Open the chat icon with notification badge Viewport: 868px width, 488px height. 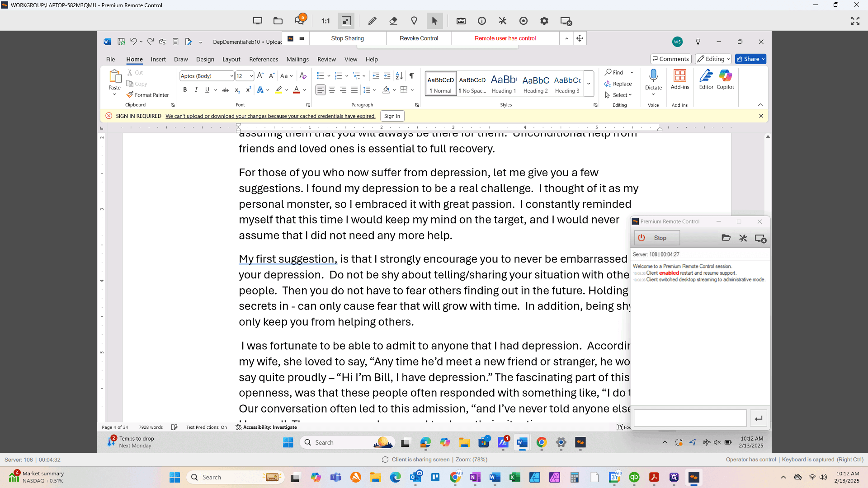tap(299, 21)
